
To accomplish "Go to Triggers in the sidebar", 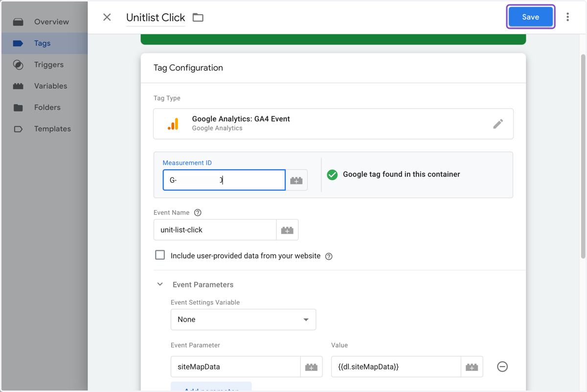I will (48, 65).
